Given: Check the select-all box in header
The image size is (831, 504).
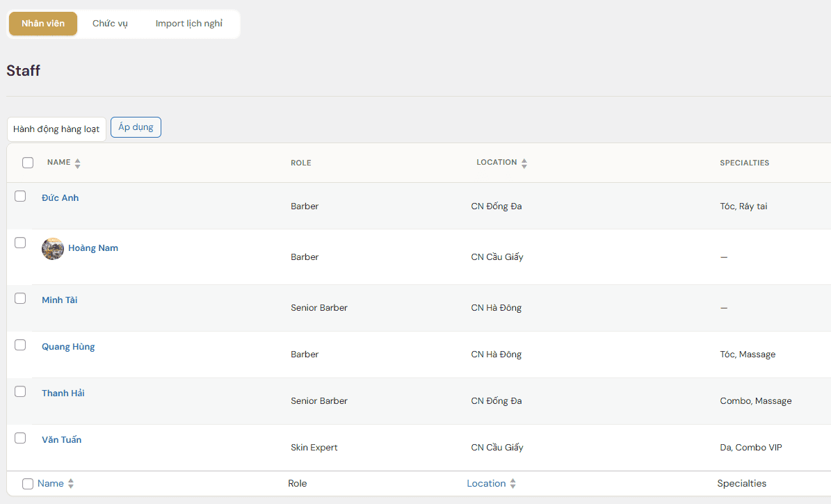Looking at the screenshot, I should pyautogui.click(x=28, y=163).
